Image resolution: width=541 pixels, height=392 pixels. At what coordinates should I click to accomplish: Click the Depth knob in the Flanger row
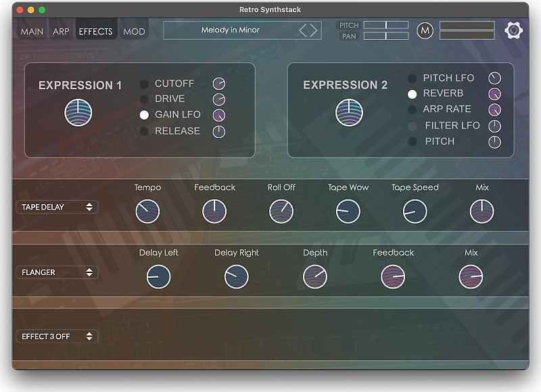coord(315,275)
